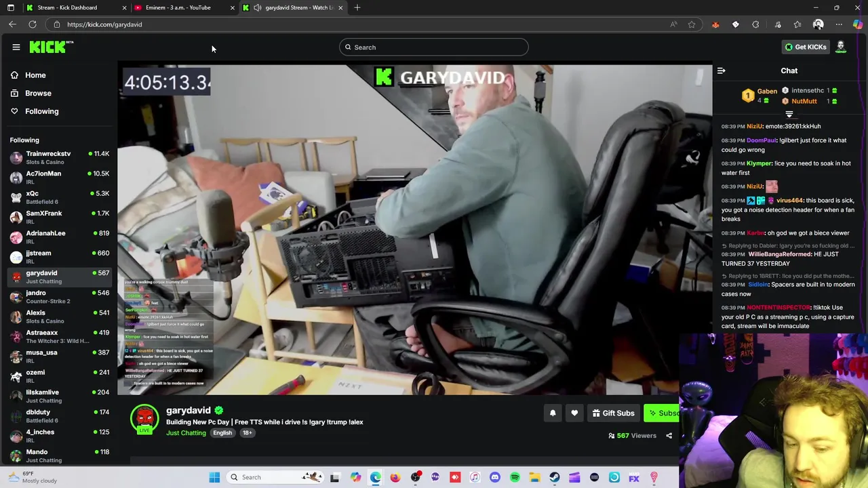This screenshot has height=488, width=868.
Task: Click the browser back arrow
Action: pyautogui.click(x=12, y=24)
